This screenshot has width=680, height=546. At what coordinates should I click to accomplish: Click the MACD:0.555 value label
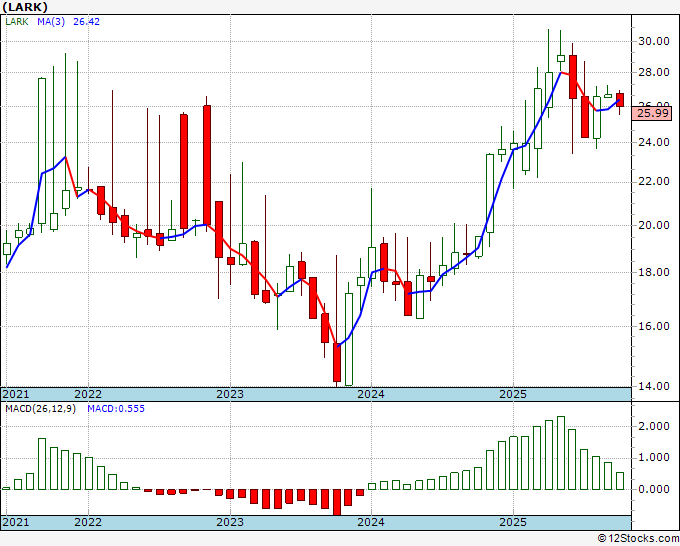coord(116,409)
